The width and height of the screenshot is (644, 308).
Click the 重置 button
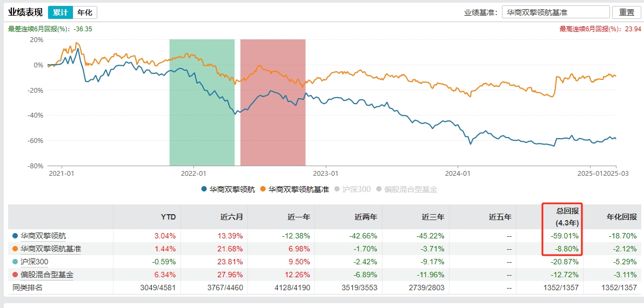tap(627, 12)
